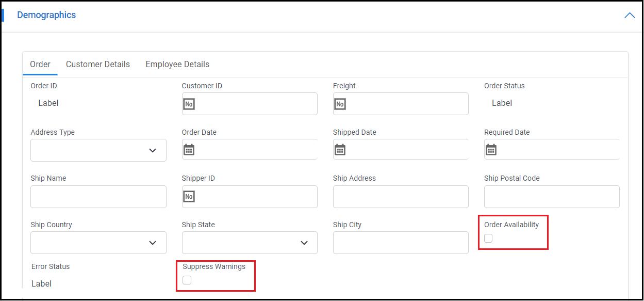Open the Employee Details tab
This screenshot has width=644, height=301.
point(177,65)
